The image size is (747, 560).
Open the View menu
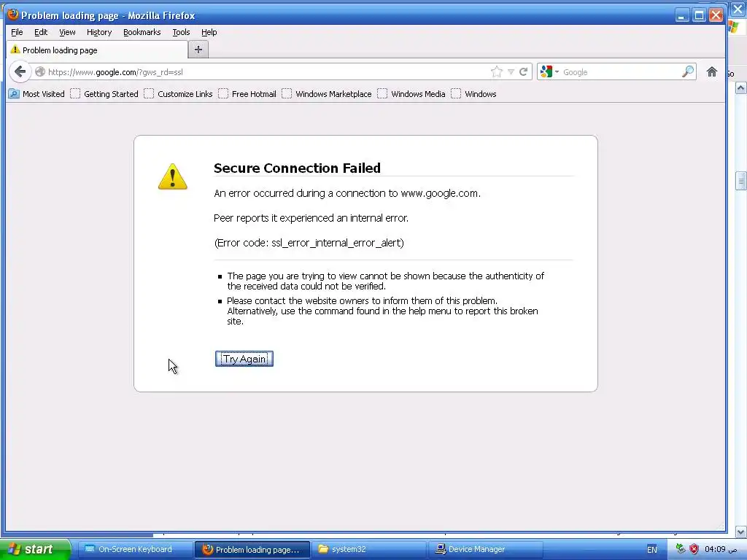[x=67, y=32]
